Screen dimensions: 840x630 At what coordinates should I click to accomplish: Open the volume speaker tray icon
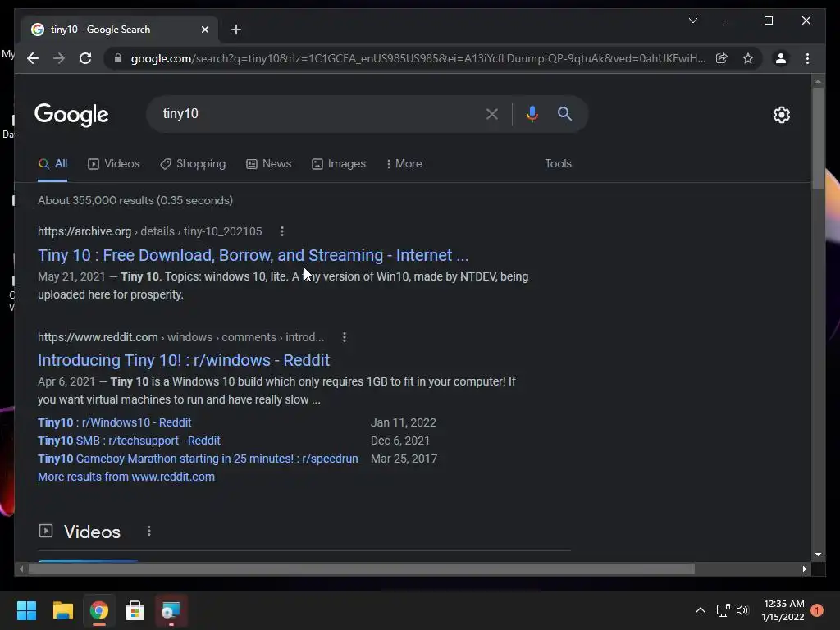[742, 610]
